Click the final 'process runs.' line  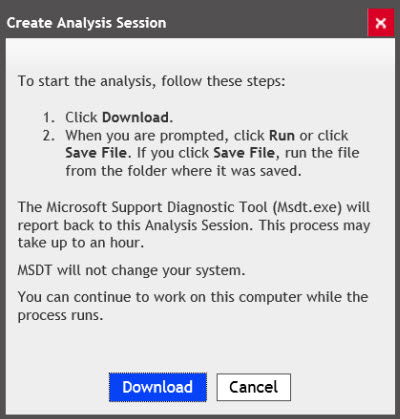(x=60, y=315)
